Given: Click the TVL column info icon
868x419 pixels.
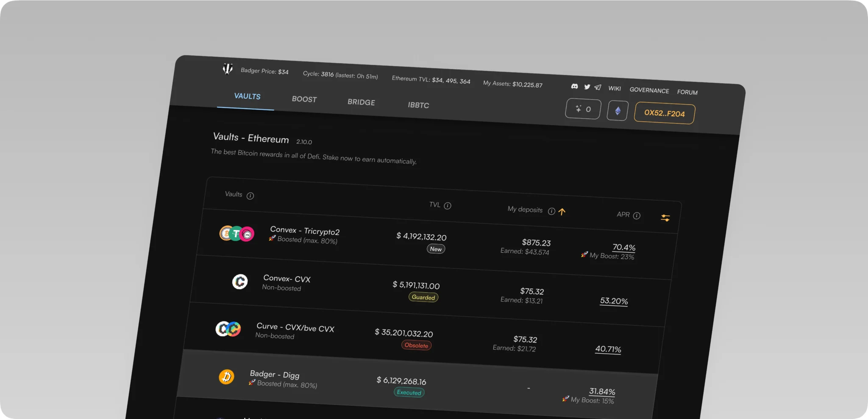Looking at the screenshot, I should click(x=448, y=206).
